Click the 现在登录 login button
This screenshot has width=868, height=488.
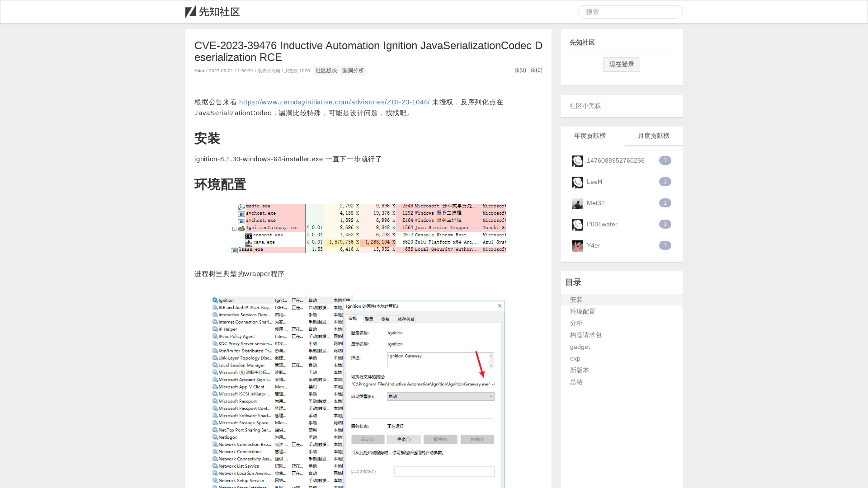pyautogui.click(x=621, y=65)
